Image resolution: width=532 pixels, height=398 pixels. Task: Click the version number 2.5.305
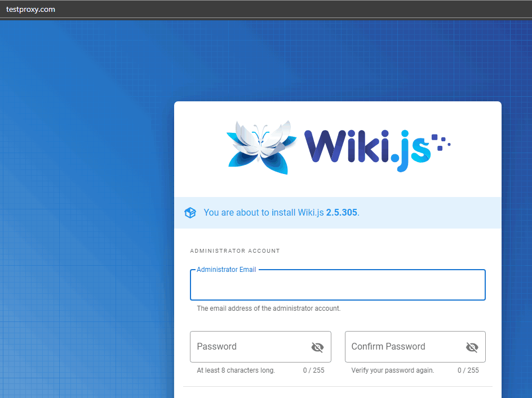(x=342, y=213)
